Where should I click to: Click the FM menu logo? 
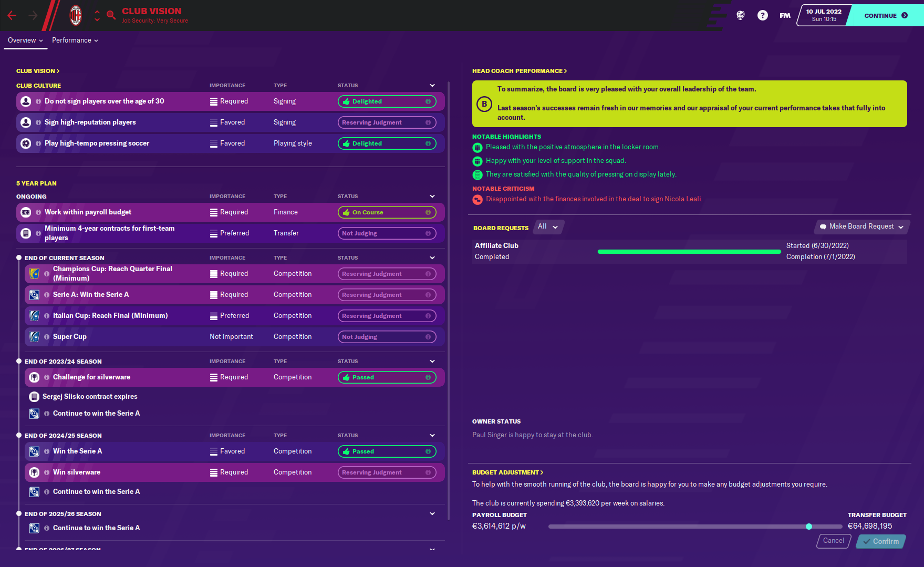785,16
